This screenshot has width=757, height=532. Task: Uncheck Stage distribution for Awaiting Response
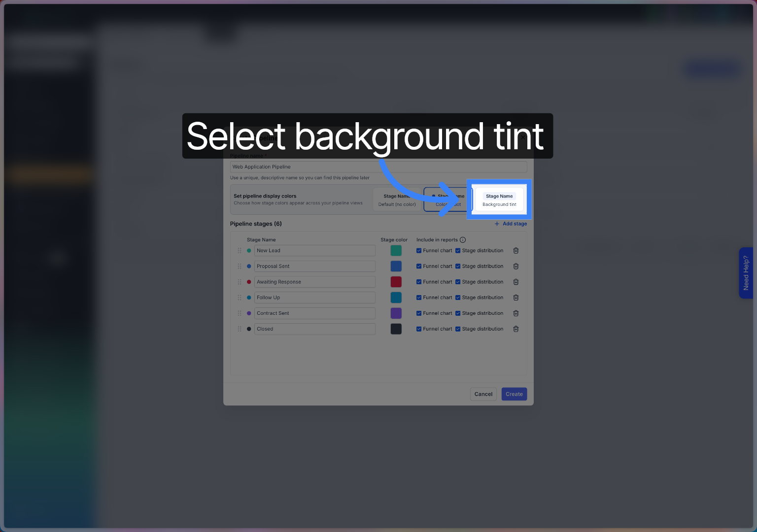(458, 282)
